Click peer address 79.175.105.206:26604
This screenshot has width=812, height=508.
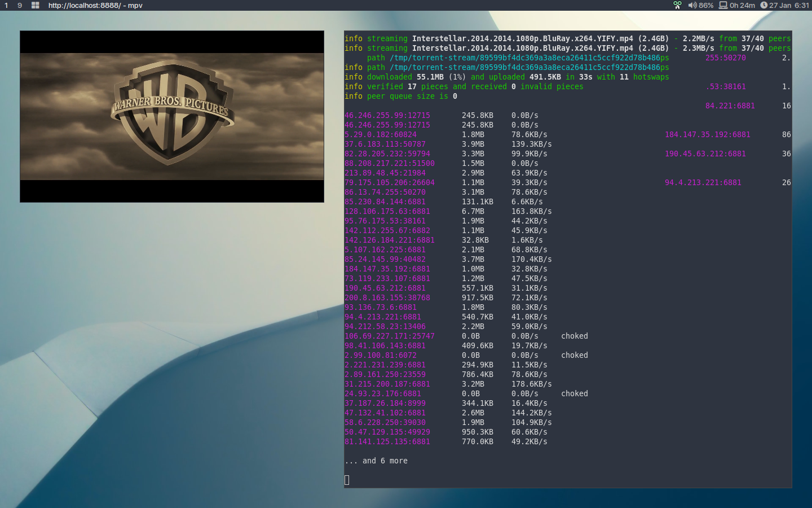[390, 182]
